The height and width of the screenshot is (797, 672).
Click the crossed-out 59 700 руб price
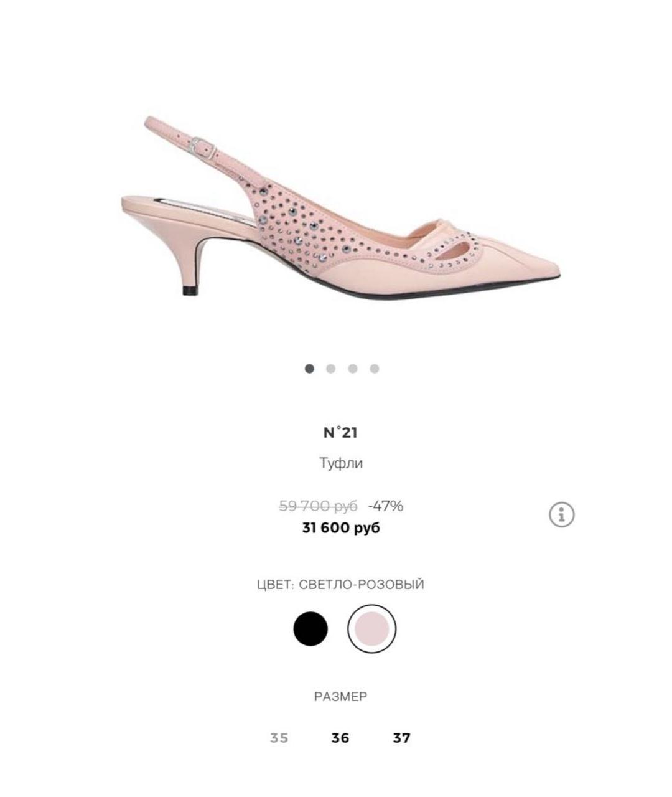pos(318,506)
